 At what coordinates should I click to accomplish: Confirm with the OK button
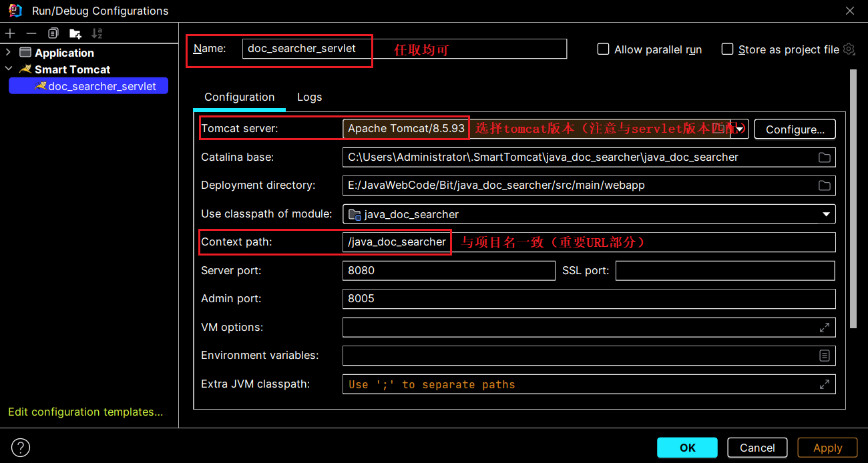click(687, 448)
